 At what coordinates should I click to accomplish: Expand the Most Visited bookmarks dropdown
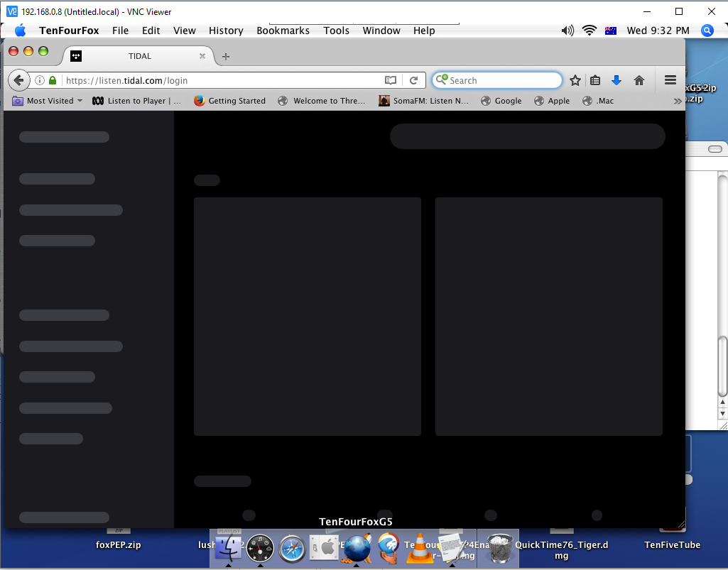(48, 101)
